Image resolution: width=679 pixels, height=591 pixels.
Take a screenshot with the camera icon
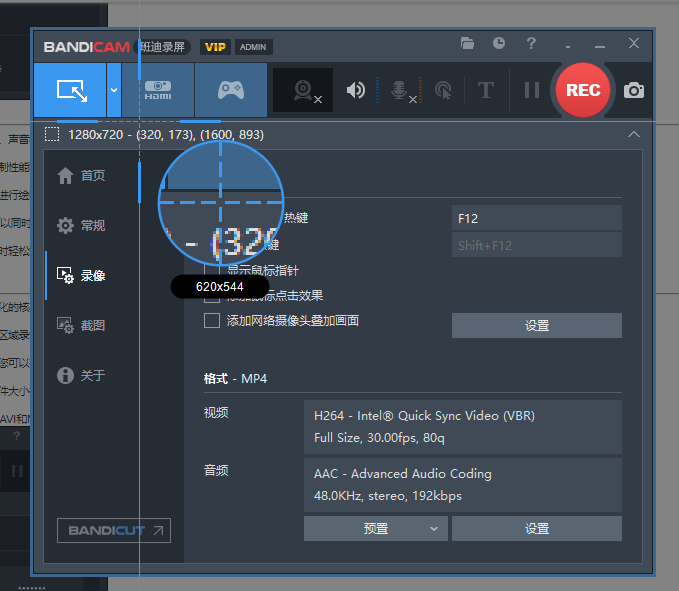tap(634, 90)
